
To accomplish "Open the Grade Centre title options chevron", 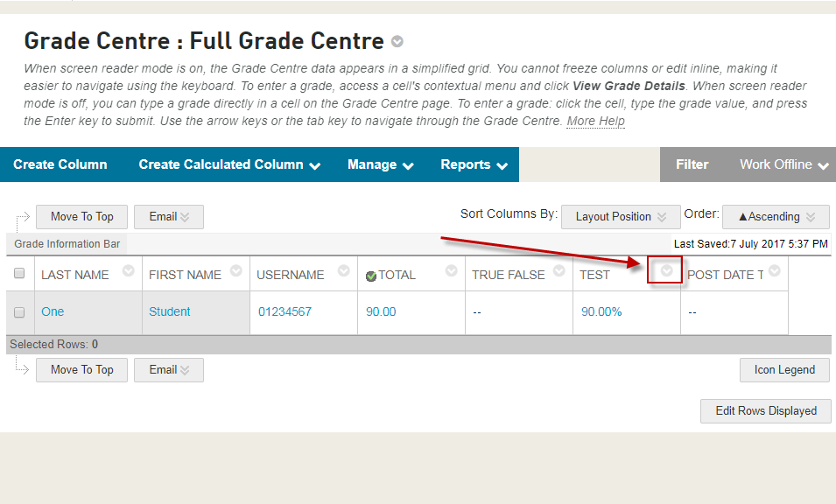I will tap(397, 41).
